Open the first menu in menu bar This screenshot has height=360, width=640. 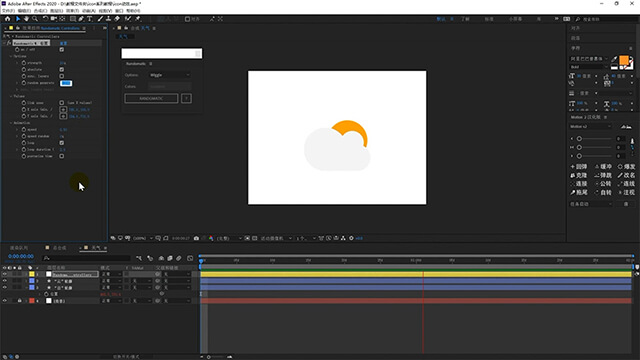pyautogui.click(x=8, y=11)
